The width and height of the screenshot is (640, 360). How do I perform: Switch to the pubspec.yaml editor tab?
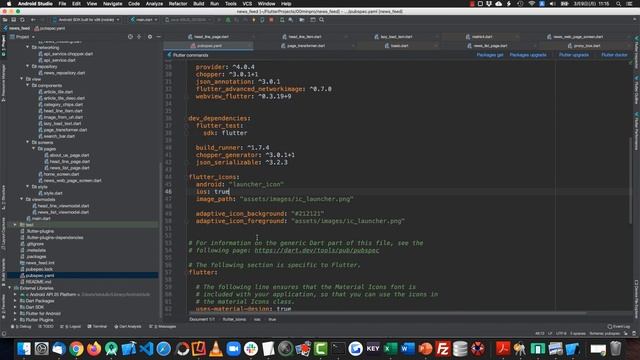209,46
